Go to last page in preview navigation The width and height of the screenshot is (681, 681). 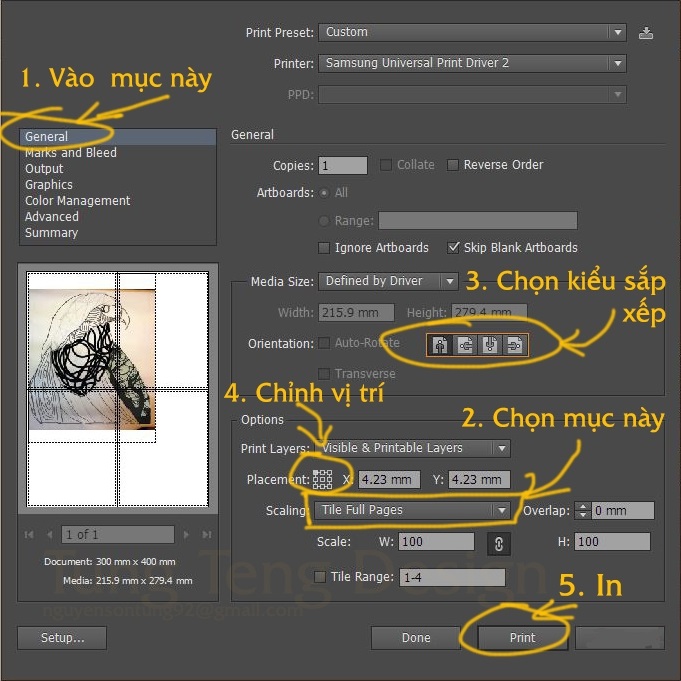tap(207, 535)
